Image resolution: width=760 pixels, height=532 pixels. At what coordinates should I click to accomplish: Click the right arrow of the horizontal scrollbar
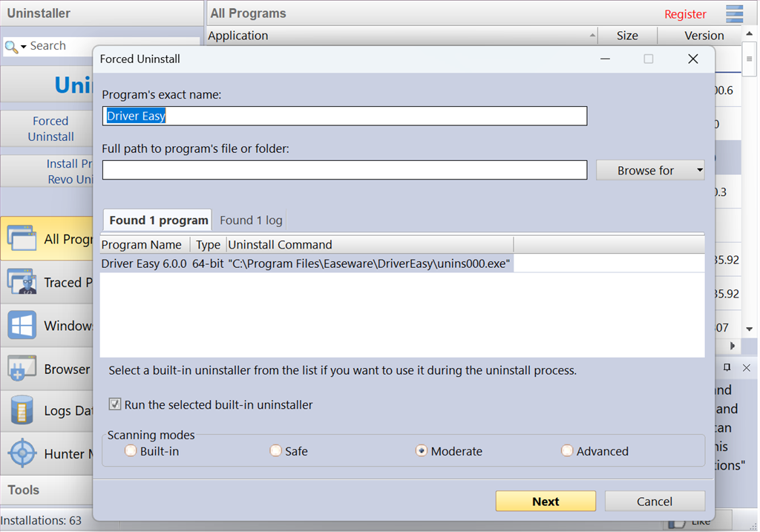click(x=733, y=346)
